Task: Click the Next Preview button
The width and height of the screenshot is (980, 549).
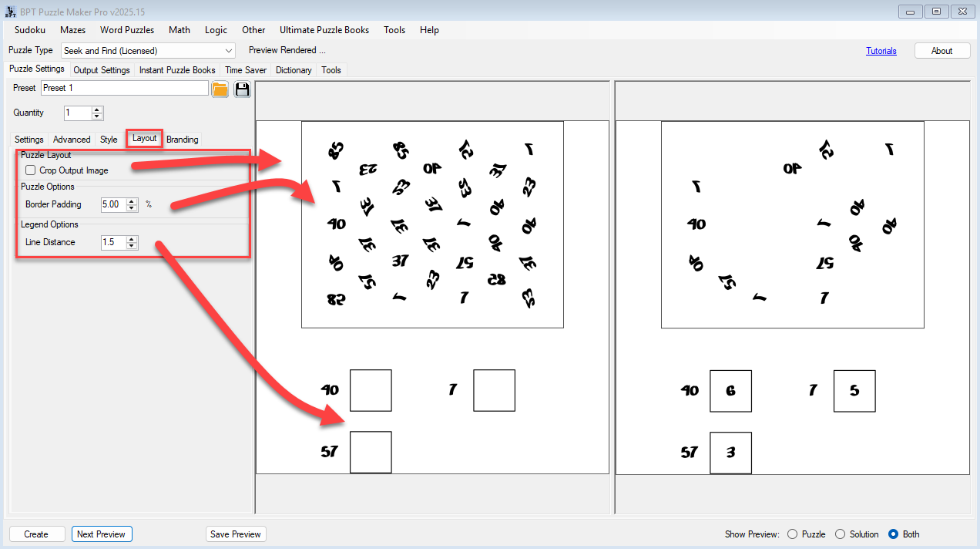Action: click(x=101, y=534)
